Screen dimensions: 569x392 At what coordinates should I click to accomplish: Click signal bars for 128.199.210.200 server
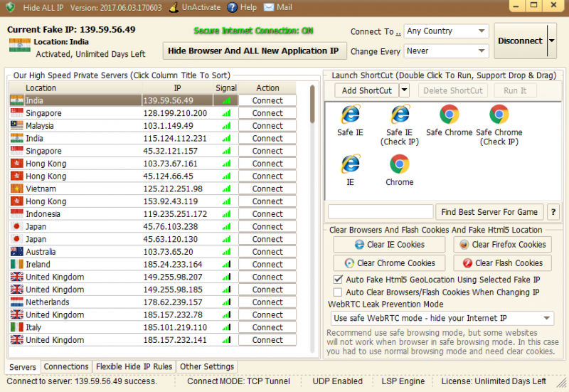[x=226, y=113]
